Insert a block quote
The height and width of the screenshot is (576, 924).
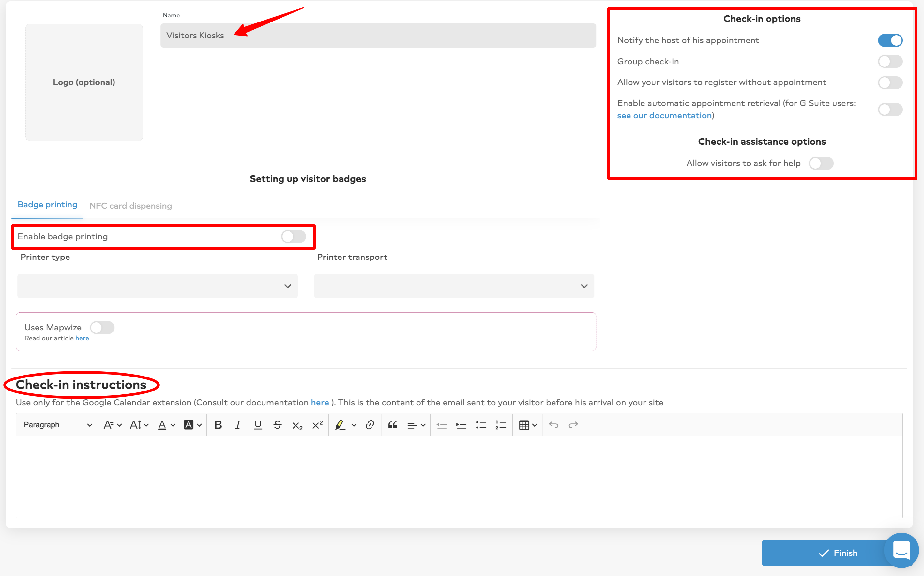pyautogui.click(x=393, y=425)
